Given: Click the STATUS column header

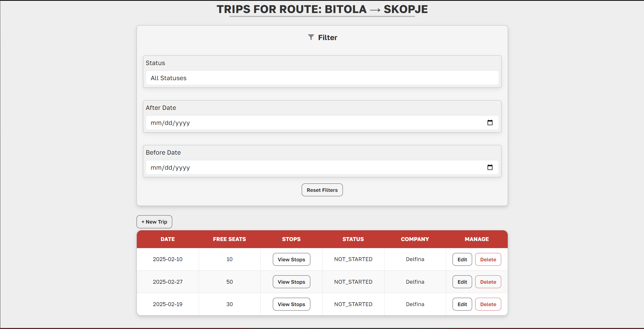Looking at the screenshot, I should (353, 239).
